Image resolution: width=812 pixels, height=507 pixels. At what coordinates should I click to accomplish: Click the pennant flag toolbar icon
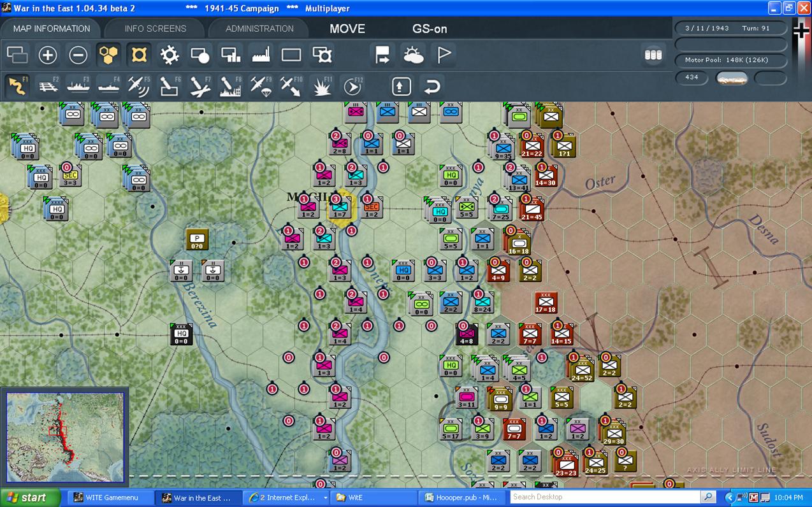pyautogui.click(x=444, y=55)
